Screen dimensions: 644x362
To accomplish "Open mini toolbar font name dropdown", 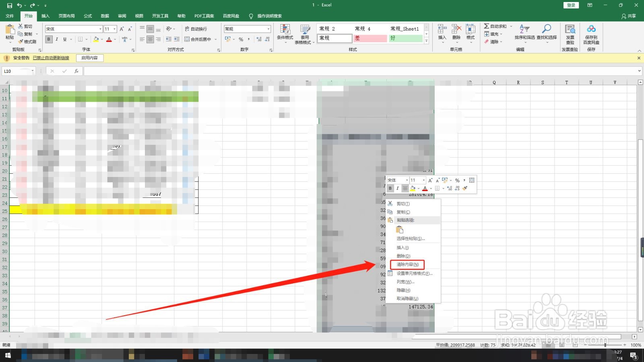I will click(x=407, y=180).
